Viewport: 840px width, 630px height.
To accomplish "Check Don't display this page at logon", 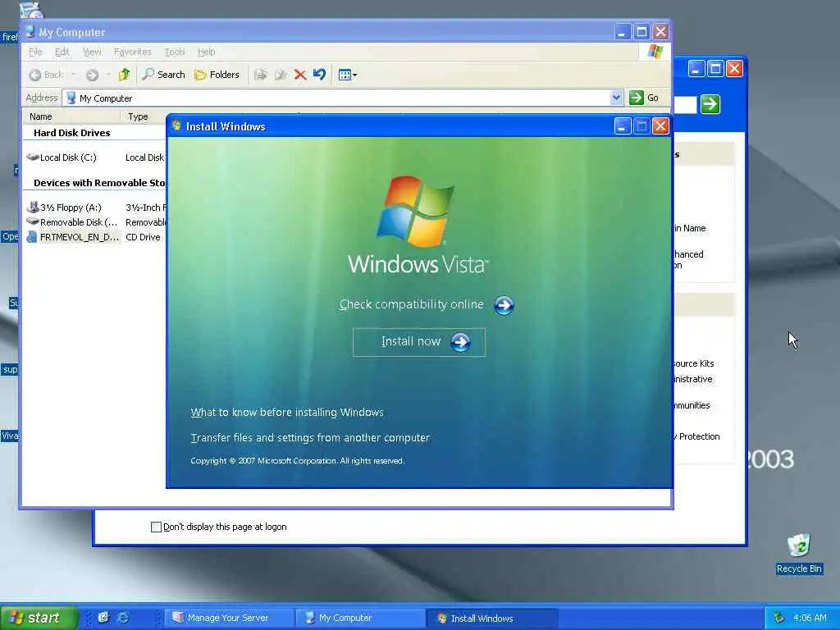I will click(x=156, y=527).
